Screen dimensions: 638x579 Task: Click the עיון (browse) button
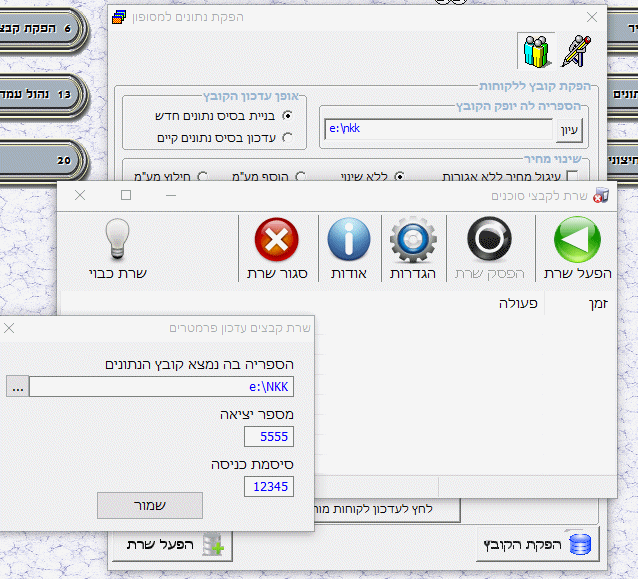pyautogui.click(x=569, y=130)
